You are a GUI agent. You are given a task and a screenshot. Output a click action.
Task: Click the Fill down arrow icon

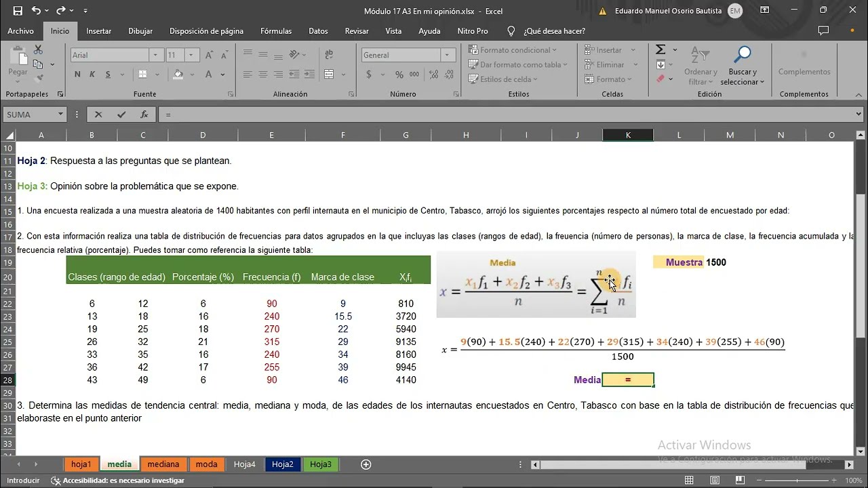[660, 64]
